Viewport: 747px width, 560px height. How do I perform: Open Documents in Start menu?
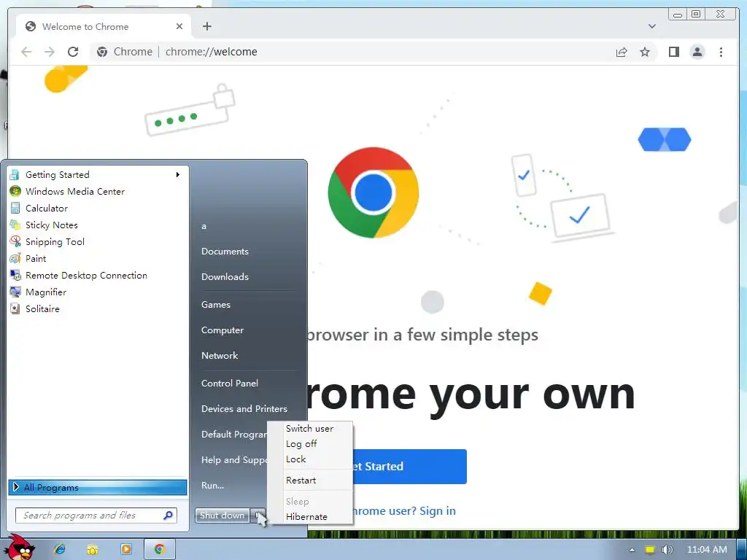(225, 252)
